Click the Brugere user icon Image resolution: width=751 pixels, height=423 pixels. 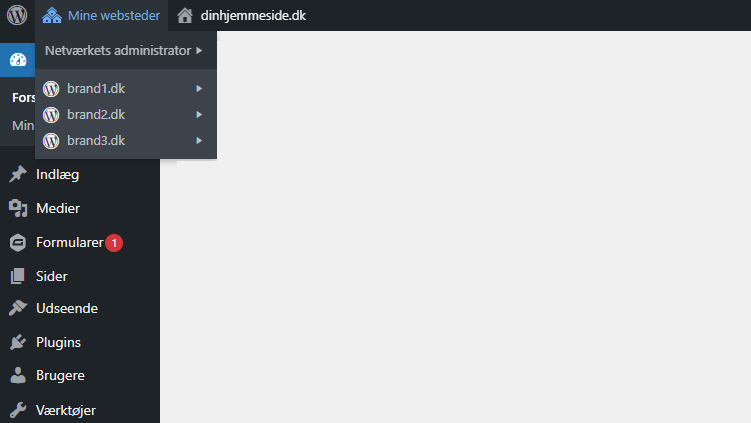[x=18, y=375]
